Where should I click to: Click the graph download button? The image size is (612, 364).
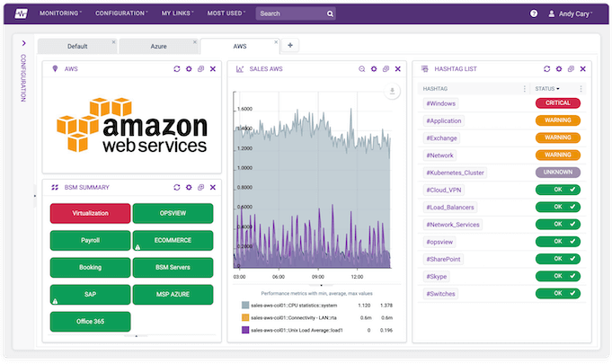(x=391, y=92)
